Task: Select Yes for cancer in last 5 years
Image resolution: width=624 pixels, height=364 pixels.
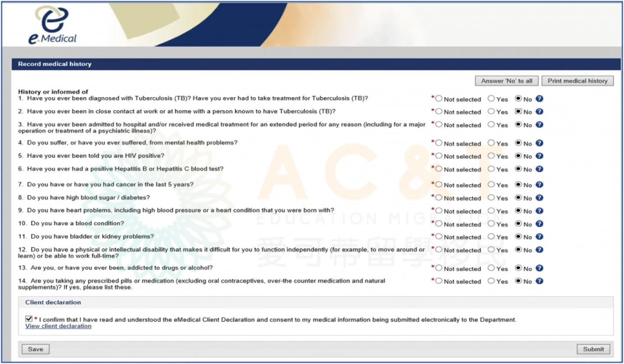Action: (491, 185)
